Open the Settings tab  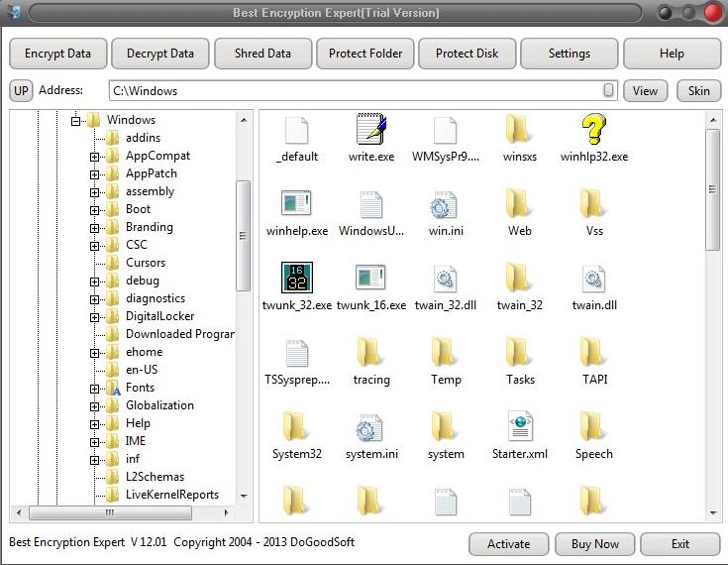pos(570,54)
